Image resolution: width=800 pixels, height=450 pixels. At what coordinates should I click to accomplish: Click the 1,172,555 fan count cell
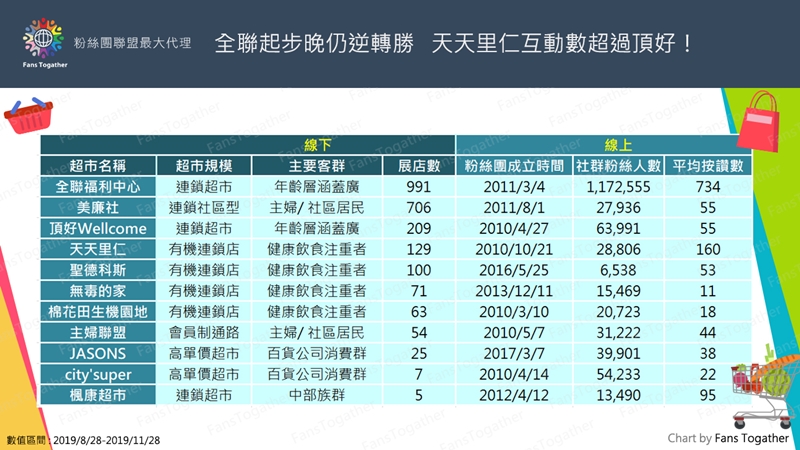pyautogui.click(x=618, y=187)
